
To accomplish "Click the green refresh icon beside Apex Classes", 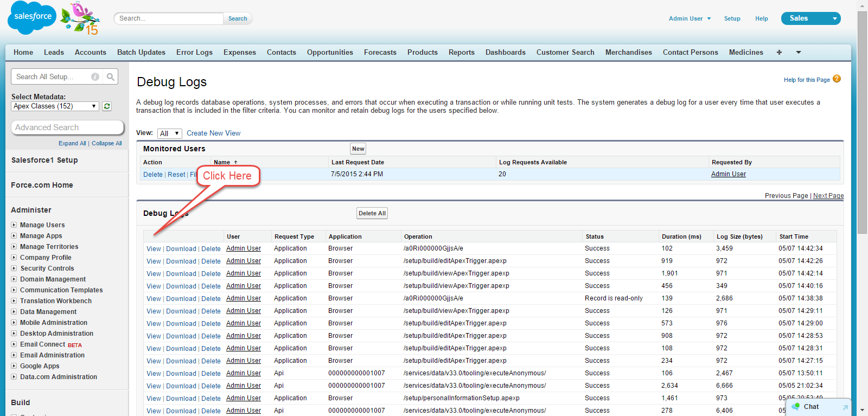I will click(107, 106).
